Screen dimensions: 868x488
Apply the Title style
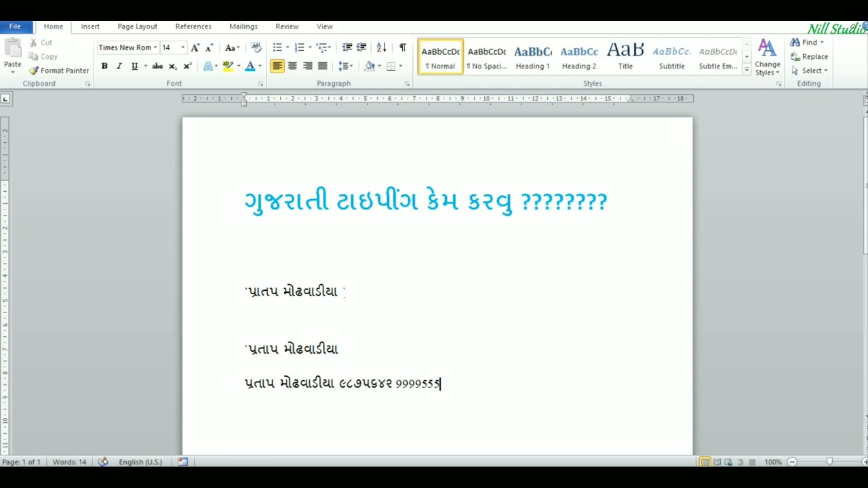(625, 57)
